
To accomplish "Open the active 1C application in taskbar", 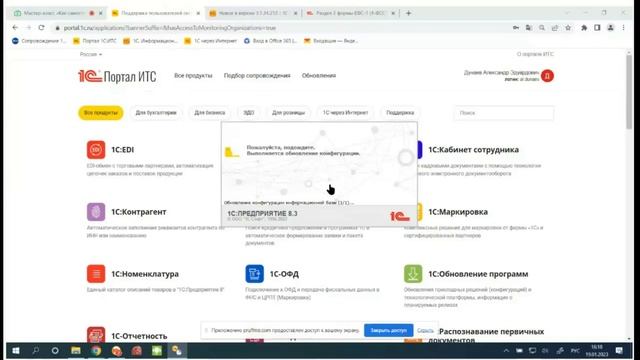I will (x=177, y=351).
